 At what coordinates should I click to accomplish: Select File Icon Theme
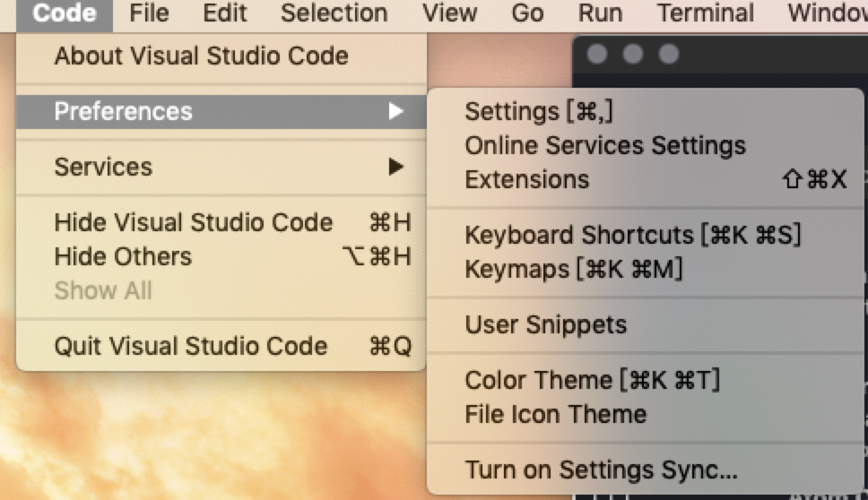[646, 414]
